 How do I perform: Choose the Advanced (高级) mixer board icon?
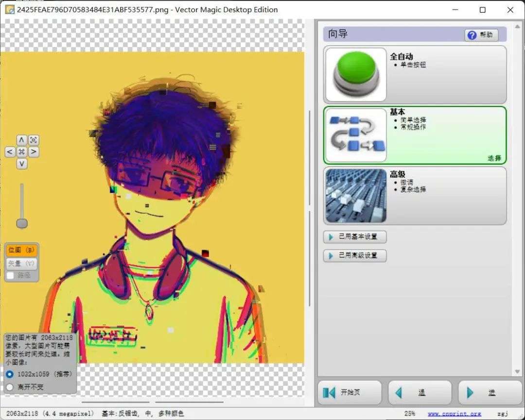point(356,196)
